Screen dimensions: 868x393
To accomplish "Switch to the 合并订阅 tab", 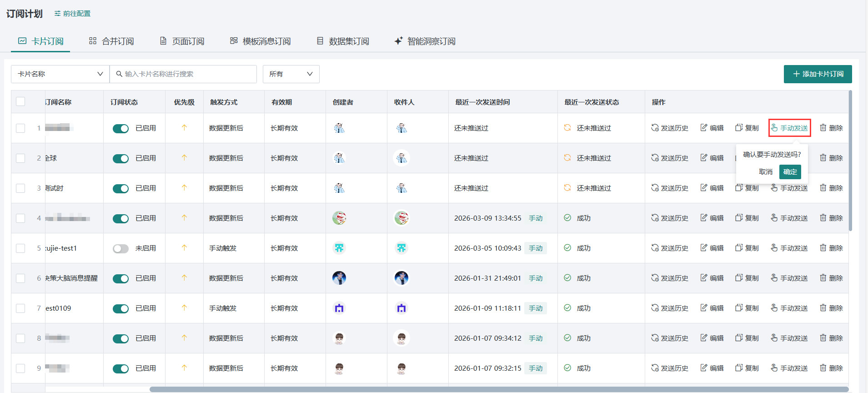I will point(111,41).
